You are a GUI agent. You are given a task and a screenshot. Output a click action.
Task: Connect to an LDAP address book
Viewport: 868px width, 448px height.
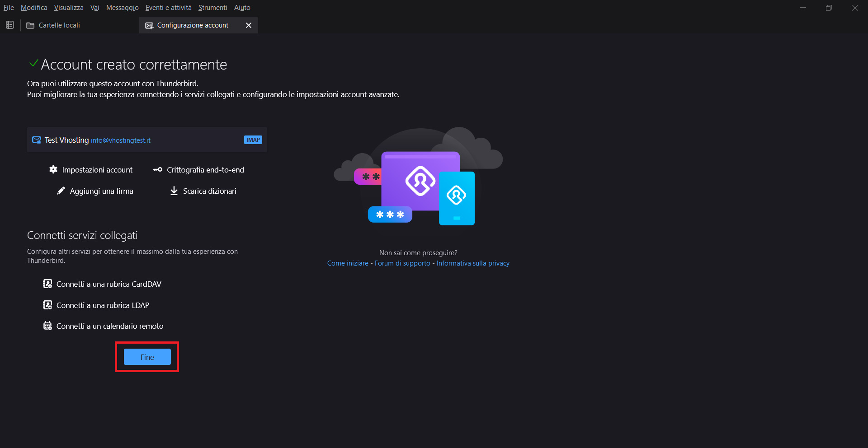96,305
